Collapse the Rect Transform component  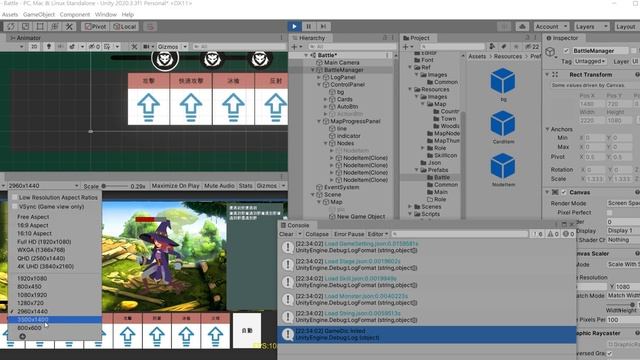[x=547, y=75]
